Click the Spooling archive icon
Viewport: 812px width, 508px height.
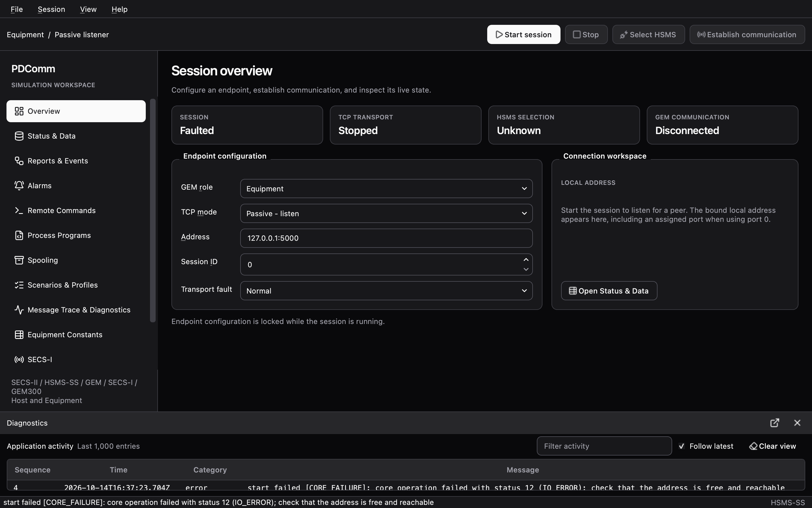tap(19, 260)
